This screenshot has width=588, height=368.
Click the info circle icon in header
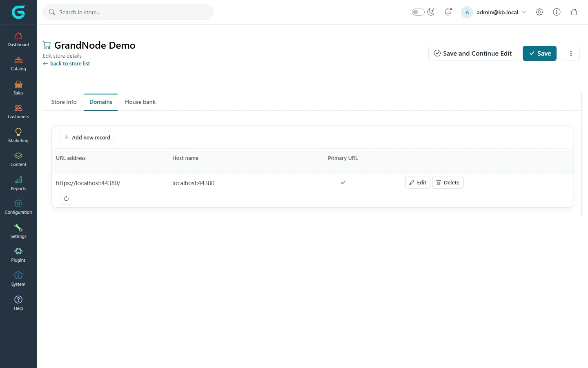tap(557, 12)
